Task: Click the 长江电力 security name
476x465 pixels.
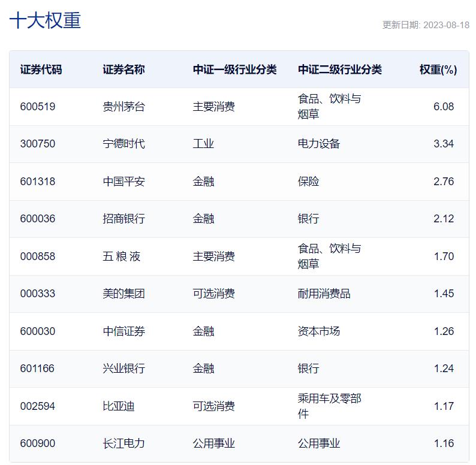Action: [123, 443]
